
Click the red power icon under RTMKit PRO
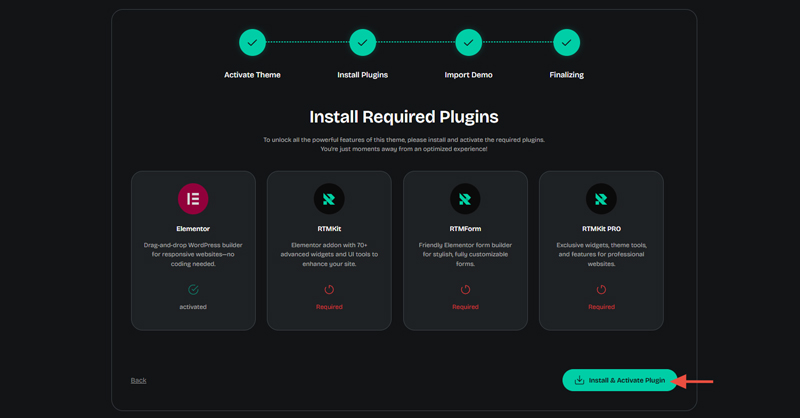click(x=601, y=289)
